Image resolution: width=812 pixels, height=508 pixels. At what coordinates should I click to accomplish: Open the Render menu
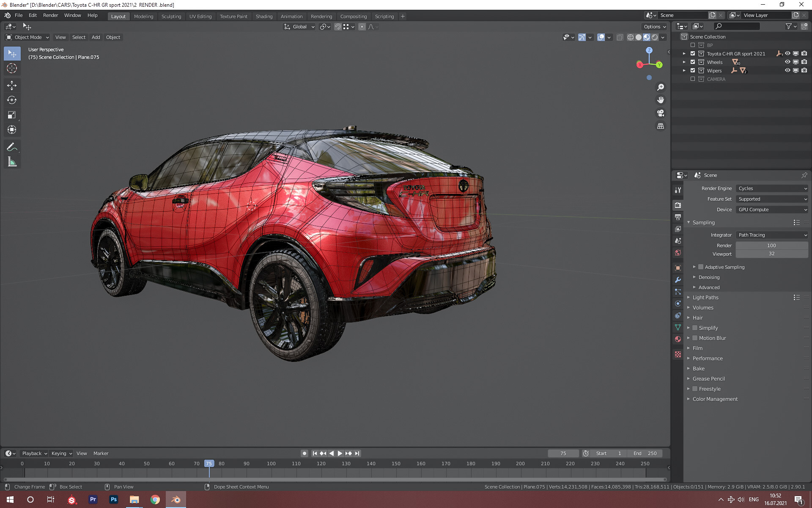50,15
